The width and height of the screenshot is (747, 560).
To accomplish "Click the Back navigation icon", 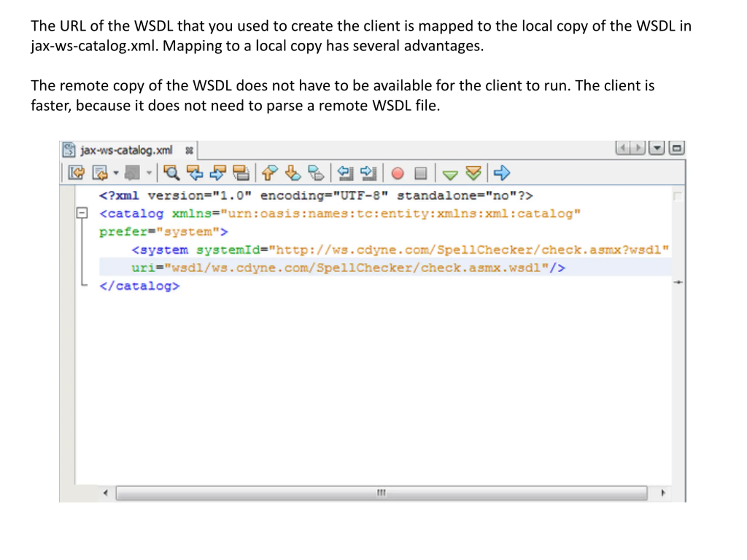I will pos(100,173).
